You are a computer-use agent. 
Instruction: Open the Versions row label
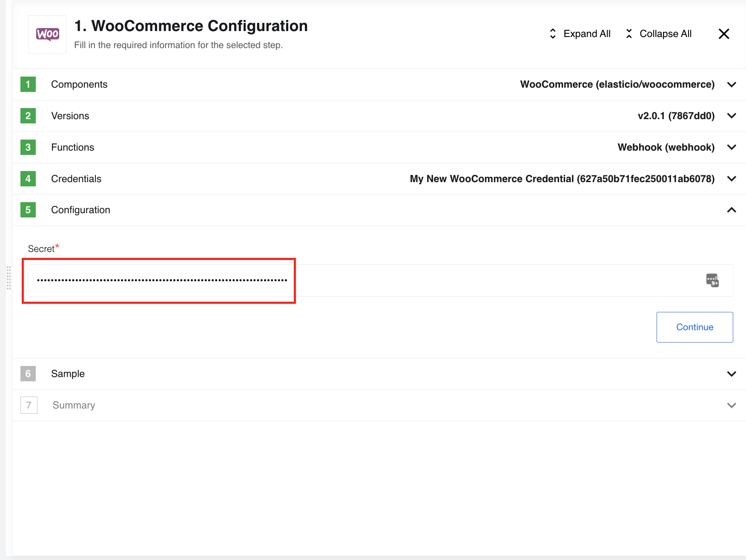click(x=70, y=116)
